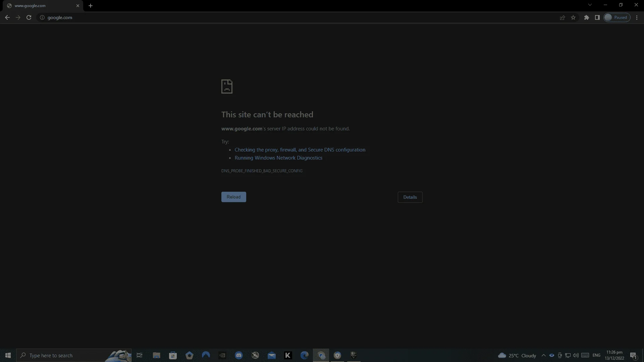This screenshot has width=644, height=362.
Task: Open File Explorer from the taskbar
Action: [157, 355]
